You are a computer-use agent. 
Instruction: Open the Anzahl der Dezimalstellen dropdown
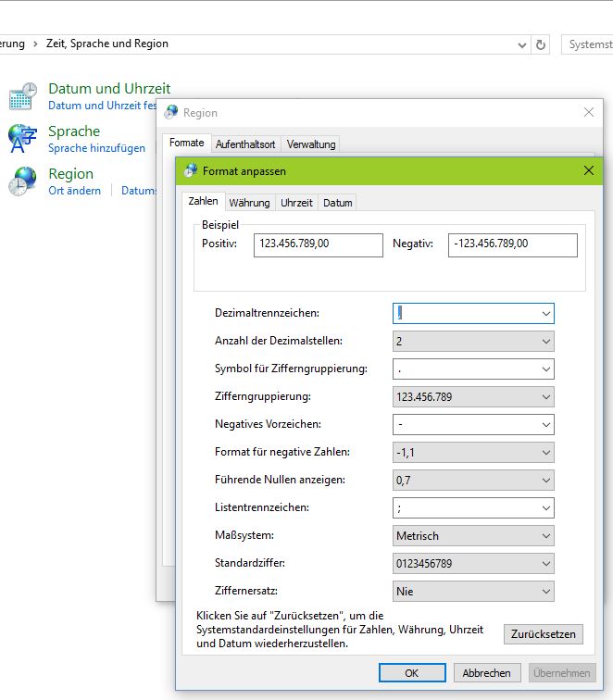tap(545, 342)
